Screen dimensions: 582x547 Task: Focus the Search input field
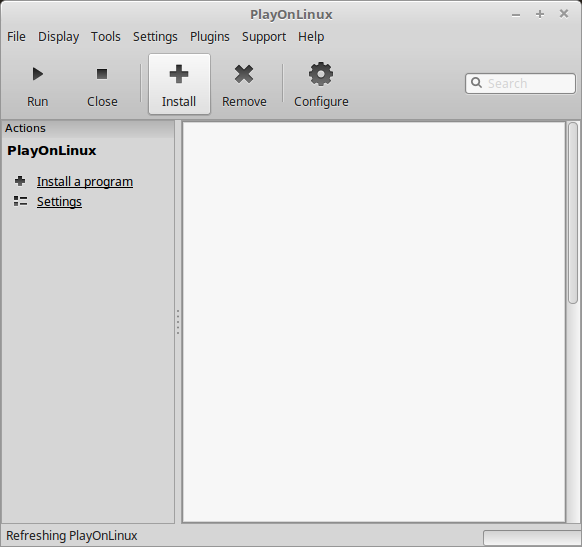coord(520,83)
